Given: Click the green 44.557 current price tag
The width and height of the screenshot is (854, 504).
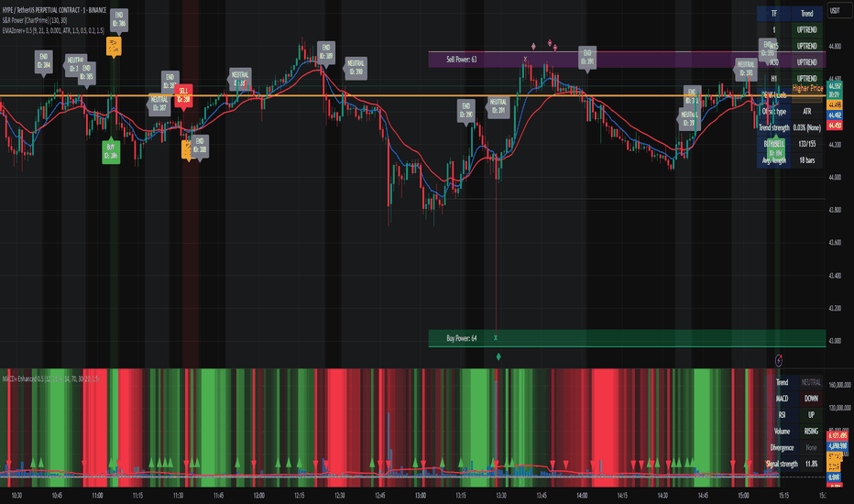Looking at the screenshot, I should tap(835, 90).
